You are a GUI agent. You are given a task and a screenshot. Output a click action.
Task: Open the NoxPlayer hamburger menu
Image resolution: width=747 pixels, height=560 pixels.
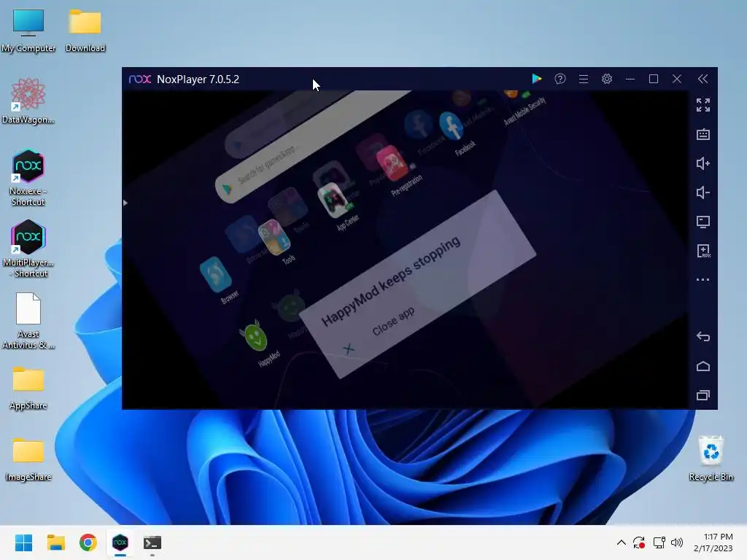(584, 79)
